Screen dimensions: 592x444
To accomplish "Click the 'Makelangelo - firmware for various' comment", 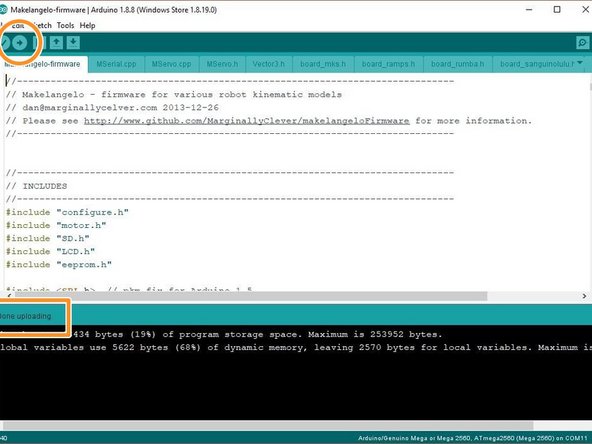I will tap(174, 94).
